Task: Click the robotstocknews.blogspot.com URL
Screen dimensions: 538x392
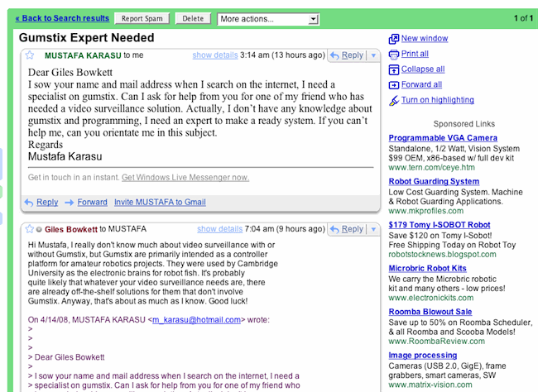Action: pos(442,255)
